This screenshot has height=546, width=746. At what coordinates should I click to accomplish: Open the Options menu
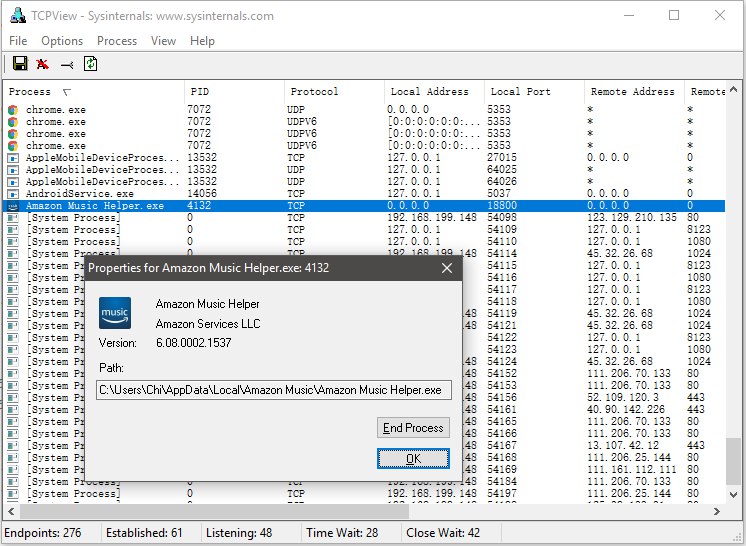(x=62, y=41)
